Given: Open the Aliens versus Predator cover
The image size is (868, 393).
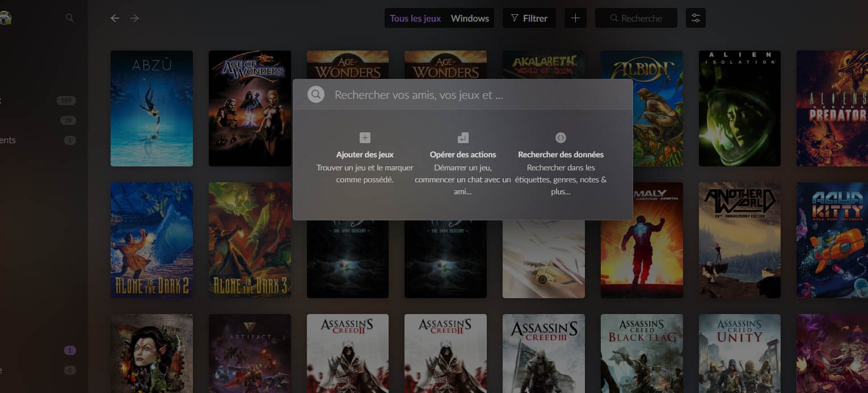Looking at the screenshot, I should coord(832,108).
